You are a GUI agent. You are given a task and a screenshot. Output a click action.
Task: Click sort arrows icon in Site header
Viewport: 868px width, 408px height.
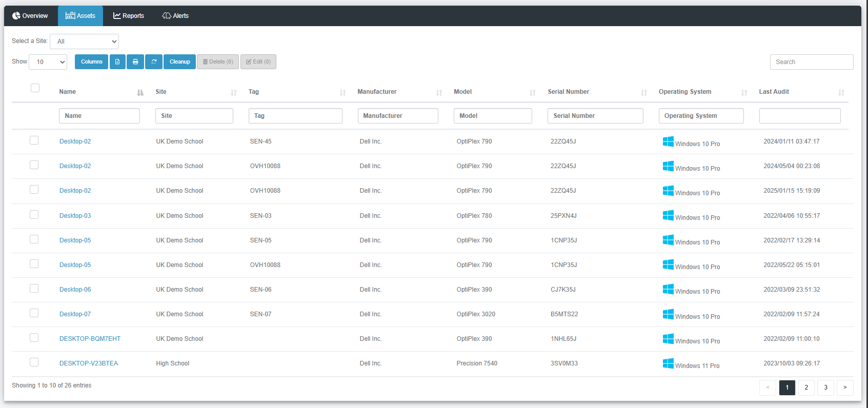[234, 93]
